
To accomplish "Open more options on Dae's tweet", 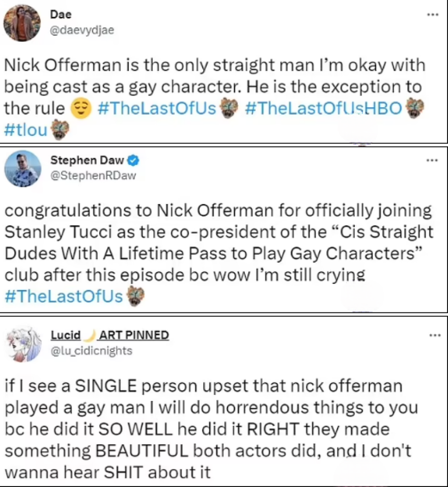I will tap(433, 14).
